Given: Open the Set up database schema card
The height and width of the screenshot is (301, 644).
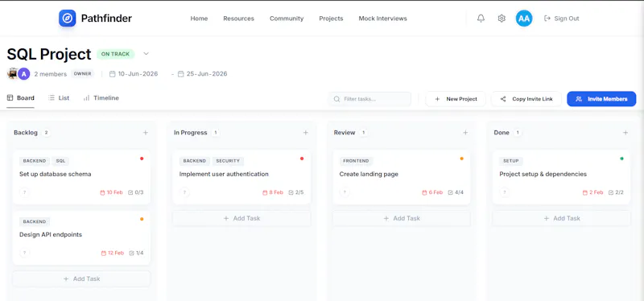Looking at the screenshot, I should click(x=82, y=177).
